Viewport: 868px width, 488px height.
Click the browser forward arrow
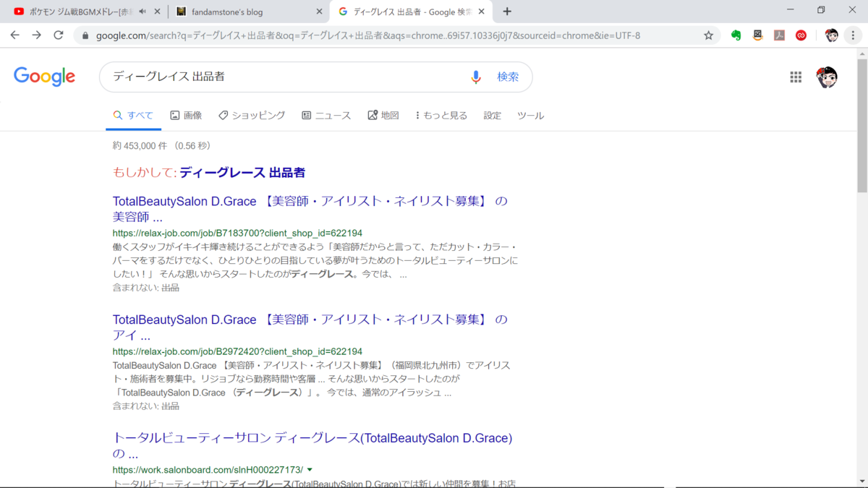37,35
